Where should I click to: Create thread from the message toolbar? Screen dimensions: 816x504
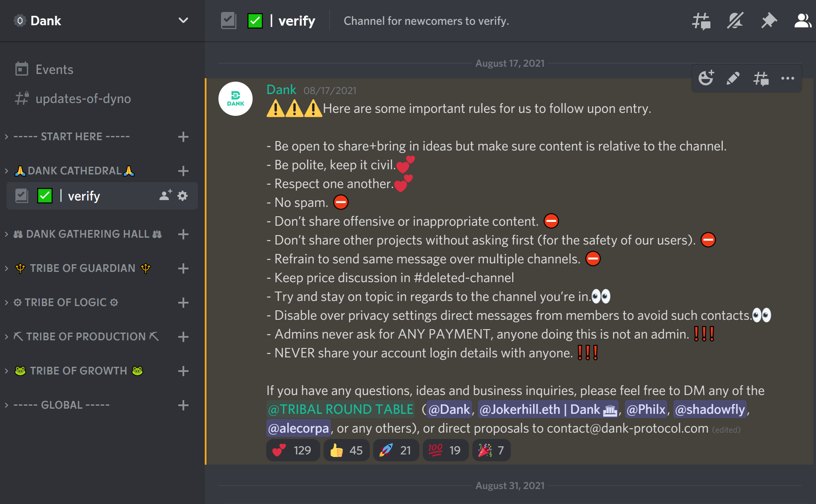[761, 78]
